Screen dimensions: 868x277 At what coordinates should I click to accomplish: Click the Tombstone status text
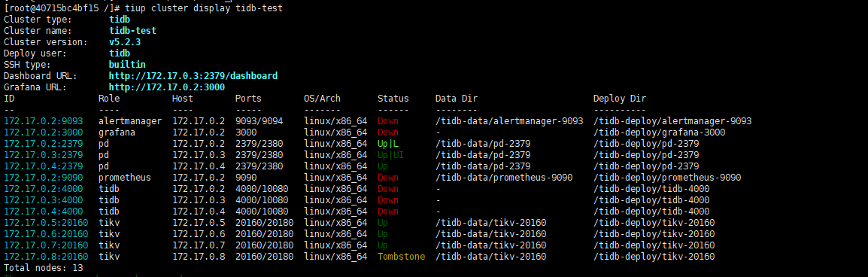coord(402,257)
